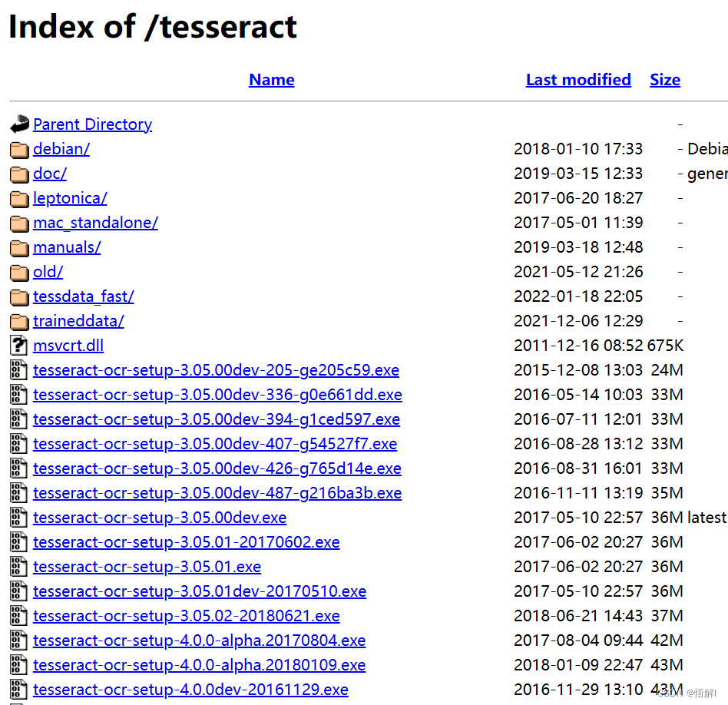Click the folder icon beside debian/
728x705 pixels.
19,150
